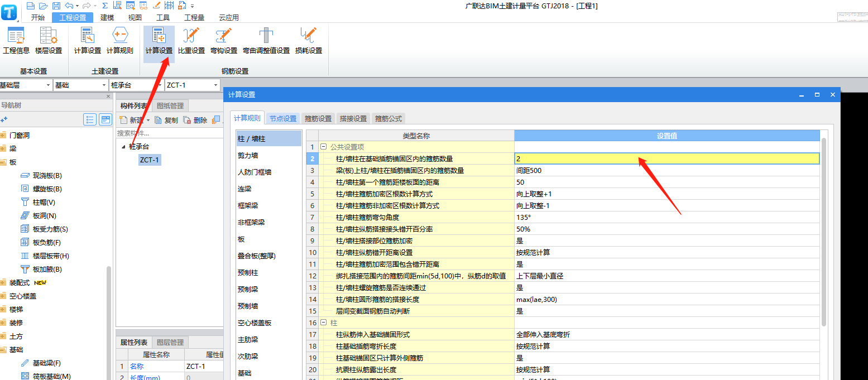This screenshot has height=380, width=868.
Task: Click the 间距500 value cell in row 3
Action: point(666,170)
